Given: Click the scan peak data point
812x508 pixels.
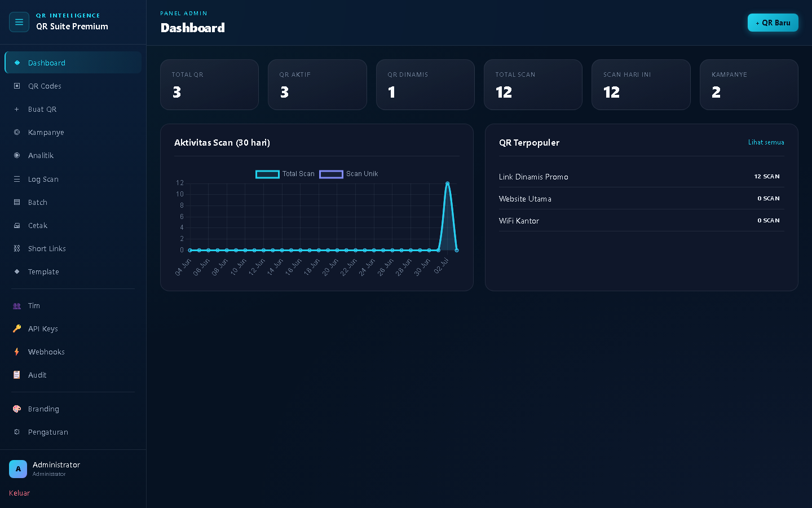Looking at the screenshot, I should 447,183.
